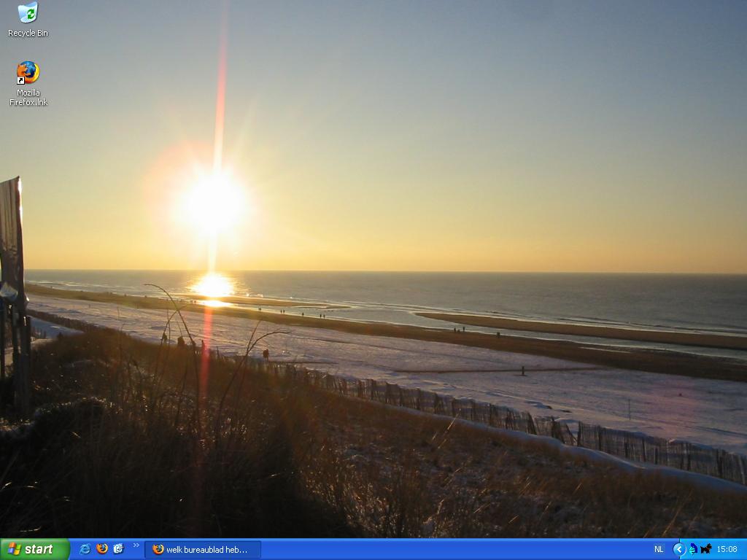Click the 'Mozilla Firefox.lnk' text label
The width and height of the screenshot is (747, 560).
tap(28, 98)
